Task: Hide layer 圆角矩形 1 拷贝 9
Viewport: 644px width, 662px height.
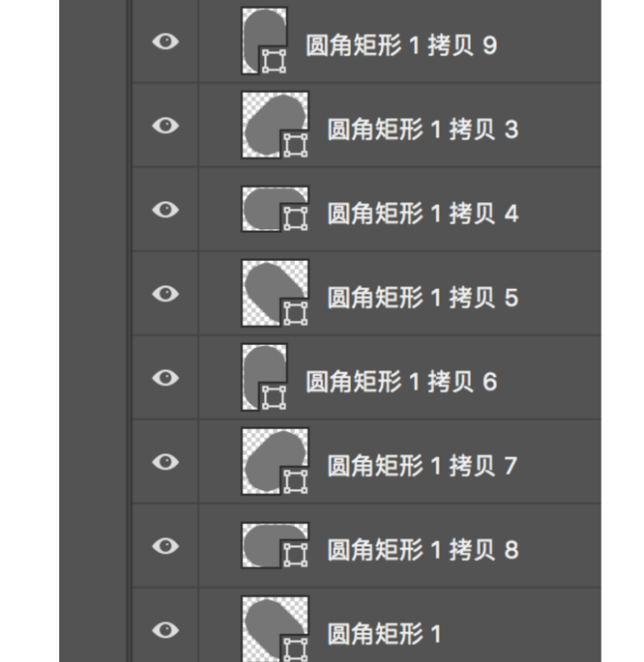Action: [x=166, y=42]
